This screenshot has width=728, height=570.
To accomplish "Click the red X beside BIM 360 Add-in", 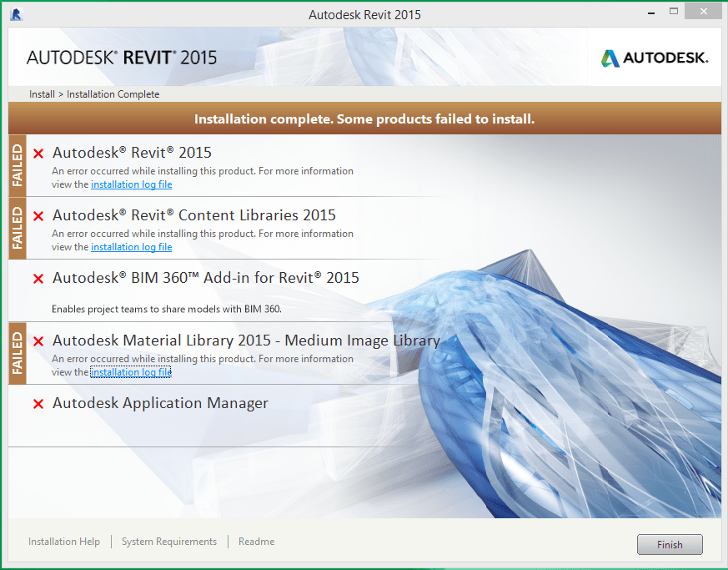I will click(38, 279).
